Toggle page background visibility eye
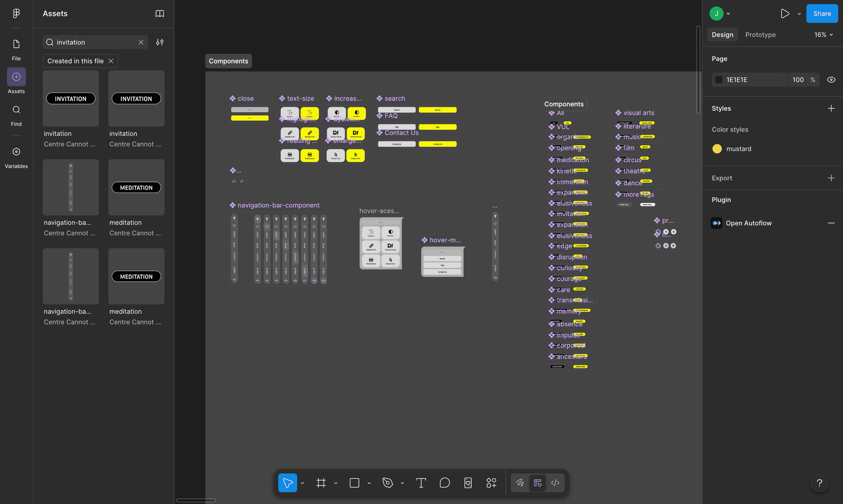The image size is (843, 504). (x=831, y=80)
